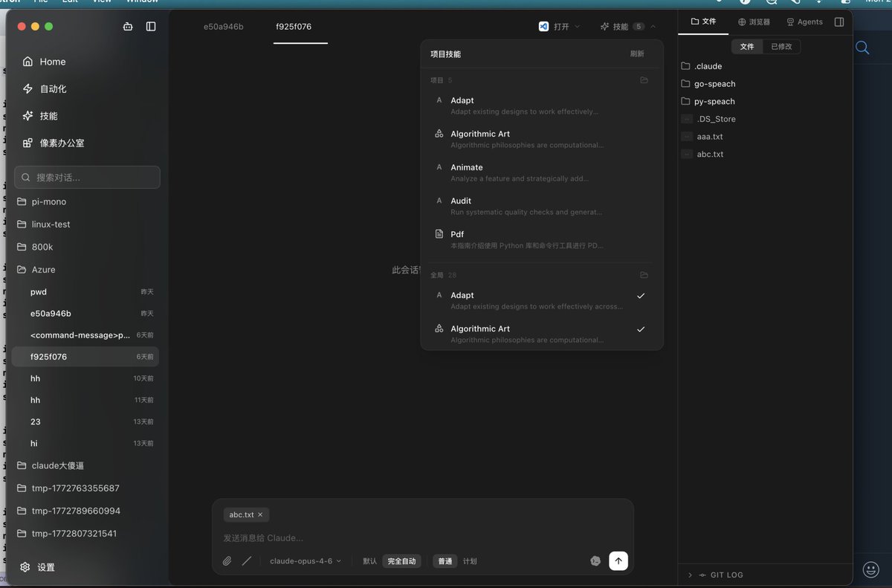The height and width of the screenshot is (588, 892).
Task: Collapse the 技能 skills popup button
Action: (x=628, y=27)
